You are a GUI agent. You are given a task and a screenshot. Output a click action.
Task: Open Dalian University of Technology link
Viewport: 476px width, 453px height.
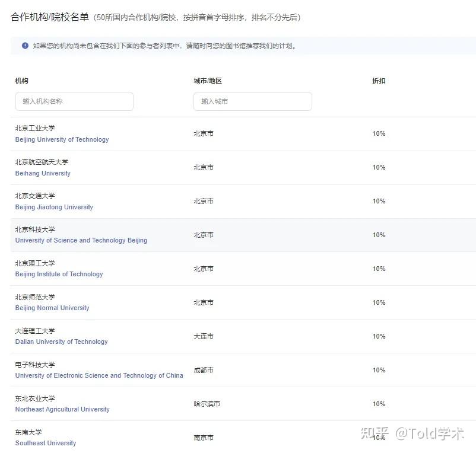pos(61,342)
